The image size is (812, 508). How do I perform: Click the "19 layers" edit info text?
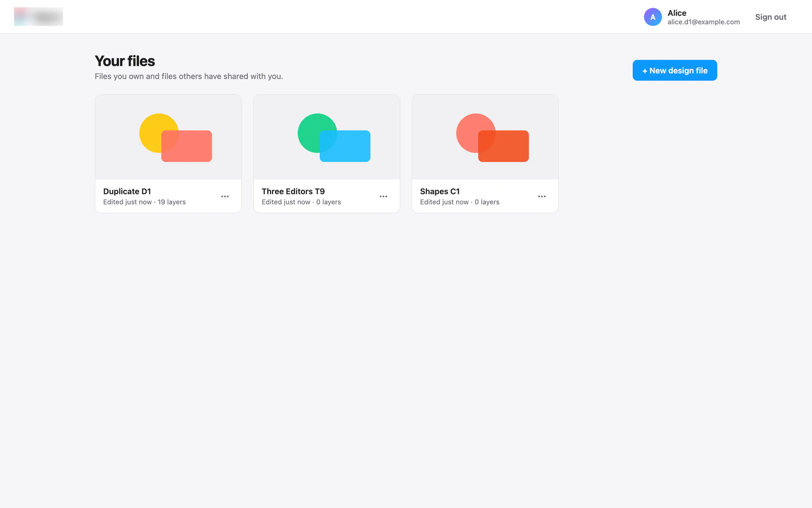[x=144, y=202]
